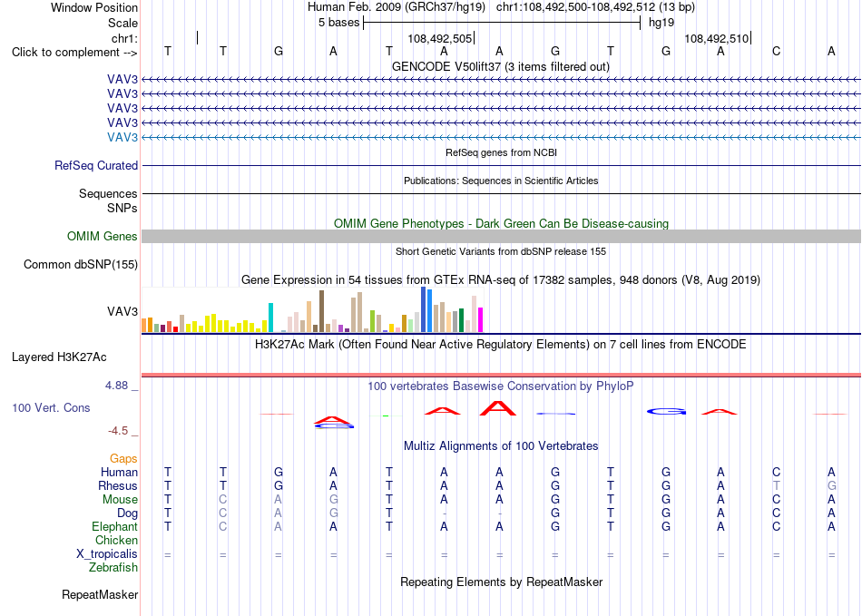Select the Rhesus species row label

point(118,485)
